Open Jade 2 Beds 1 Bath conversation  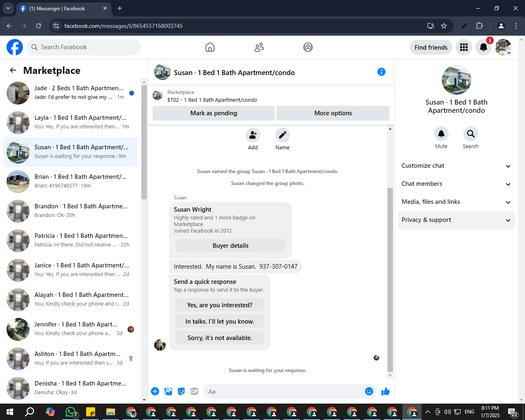(x=71, y=93)
